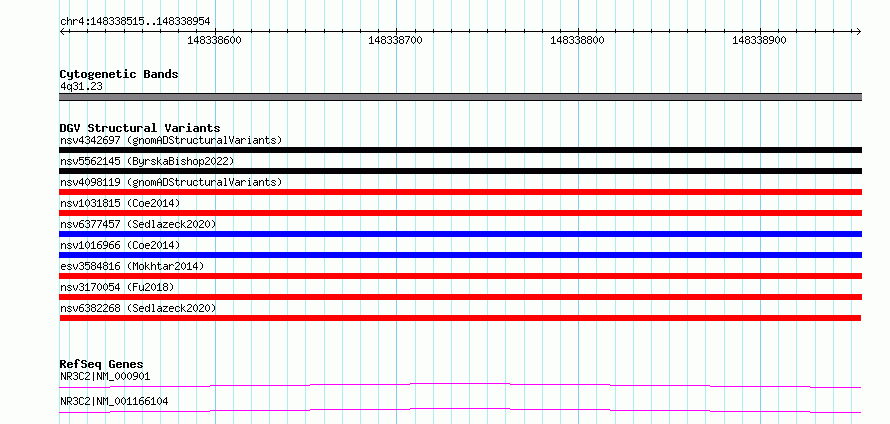Image resolution: width=890 pixels, height=424 pixels.
Task: Click the right arrowhead of the ruler
Action: tap(859, 31)
